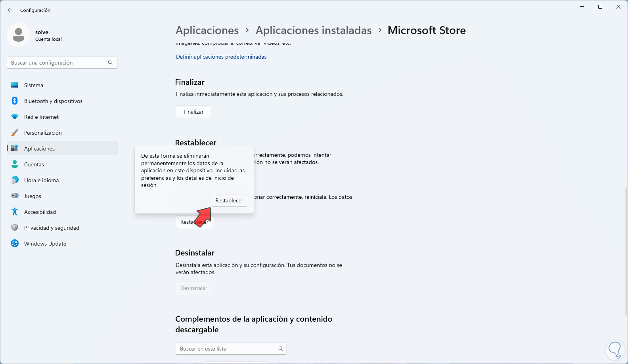
Task: Open Bluetooth y dispositivos settings
Action: click(x=62, y=101)
